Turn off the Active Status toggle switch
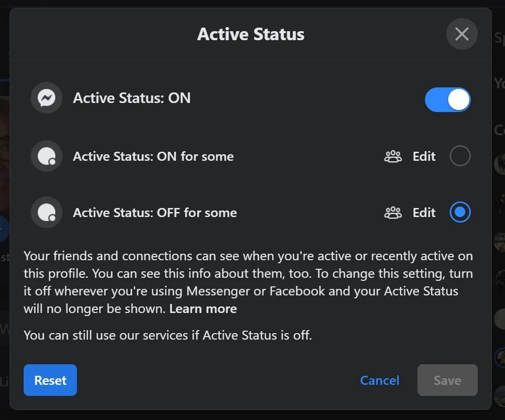The width and height of the screenshot is (505, 420). click(447, 99)
